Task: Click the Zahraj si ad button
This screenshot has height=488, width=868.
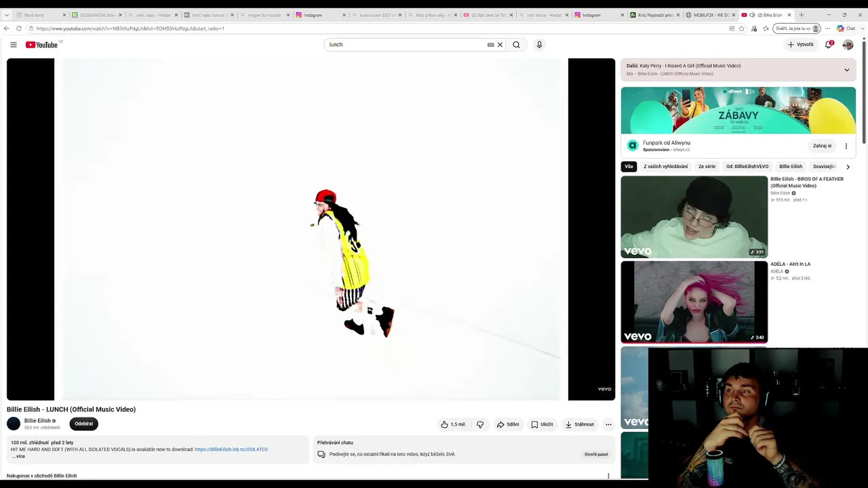Action: point(822,146)
